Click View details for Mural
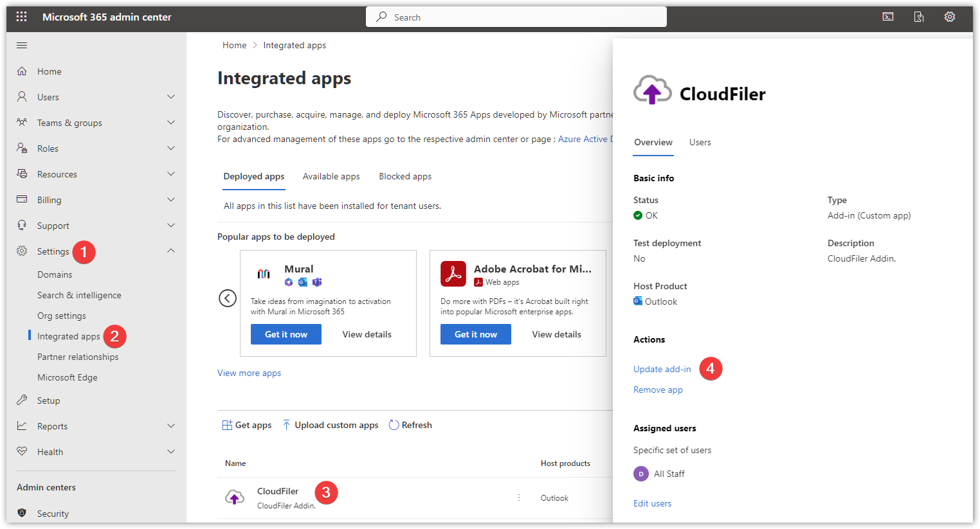The image size is (980, 529). 367,334
